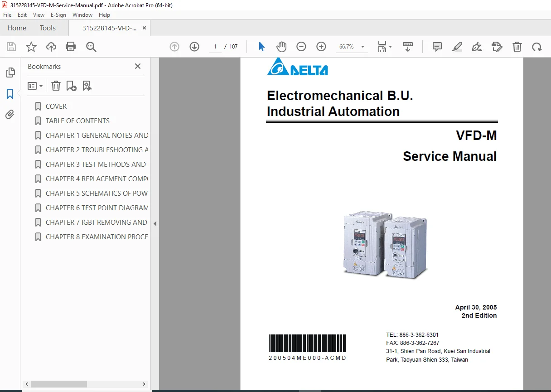Open CHAPTER 8 EXAMINATION bookmark
Image resolution: width=551 pixels, height=392 pixels.
click(x=97, y=237)
